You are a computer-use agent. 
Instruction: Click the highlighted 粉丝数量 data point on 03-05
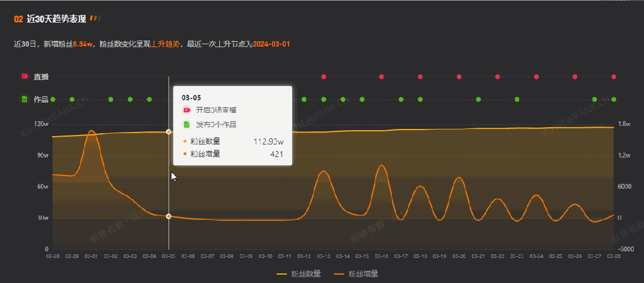(x=168, y=131)
